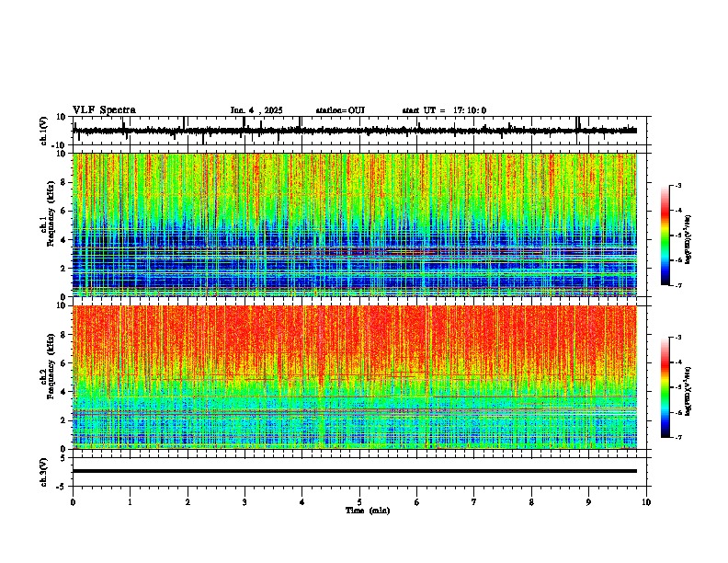Click inside the ch.2 frequency spectrogram
The width and height of the screenshot is (728, 563).
point(355,377)
